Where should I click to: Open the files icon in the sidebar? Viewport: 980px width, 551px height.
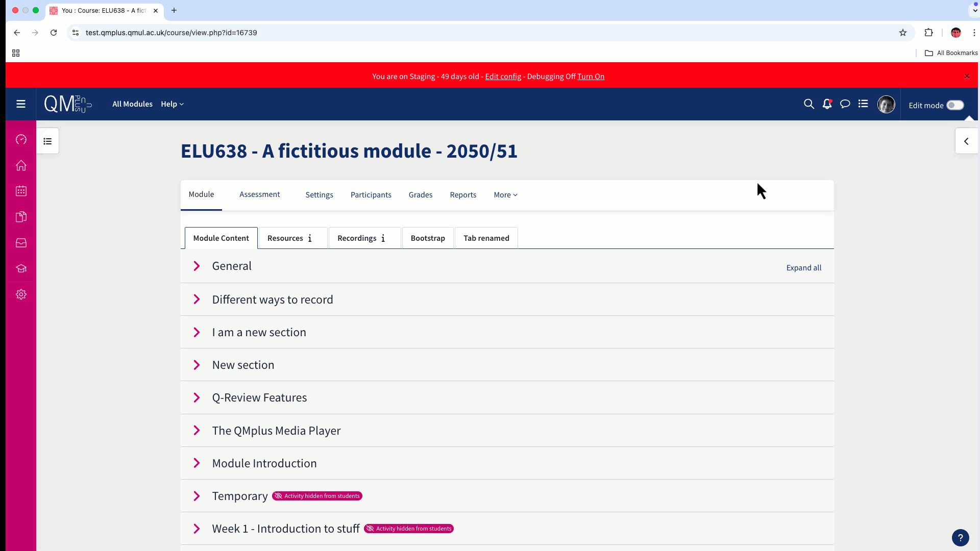pyautogui.click(x=21, y=217)
